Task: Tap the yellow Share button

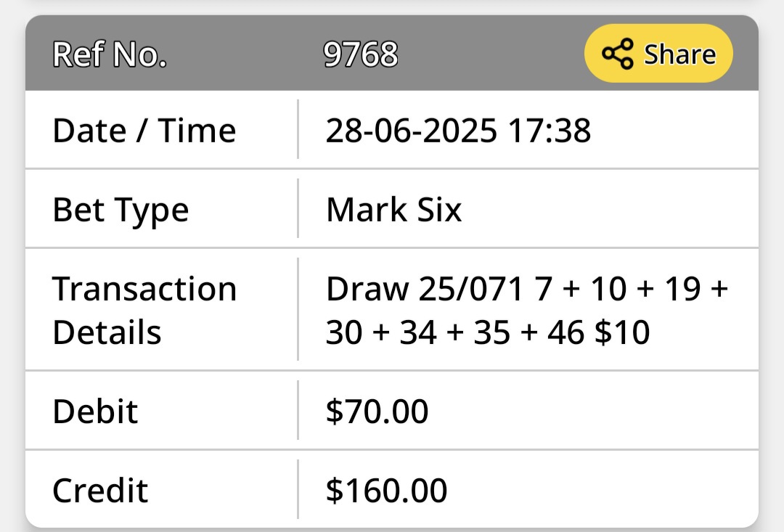Action: 658,54
